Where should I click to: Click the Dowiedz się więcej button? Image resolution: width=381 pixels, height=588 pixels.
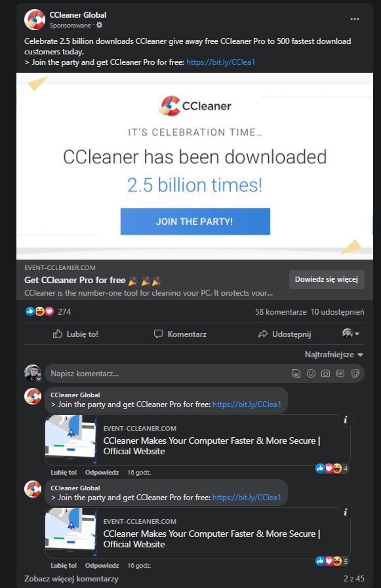point(327,279)
